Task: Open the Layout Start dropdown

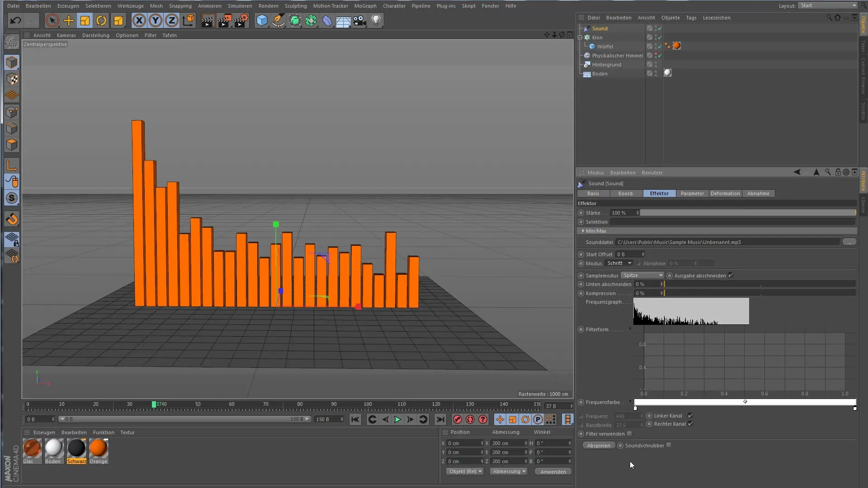Action: (x=828, y=5)
